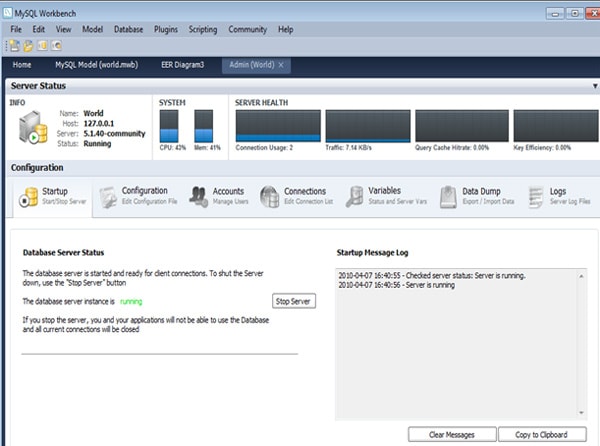Open the Plugins menu
The height and width of the screenshot is (446, 600).
tap(166, 29)
